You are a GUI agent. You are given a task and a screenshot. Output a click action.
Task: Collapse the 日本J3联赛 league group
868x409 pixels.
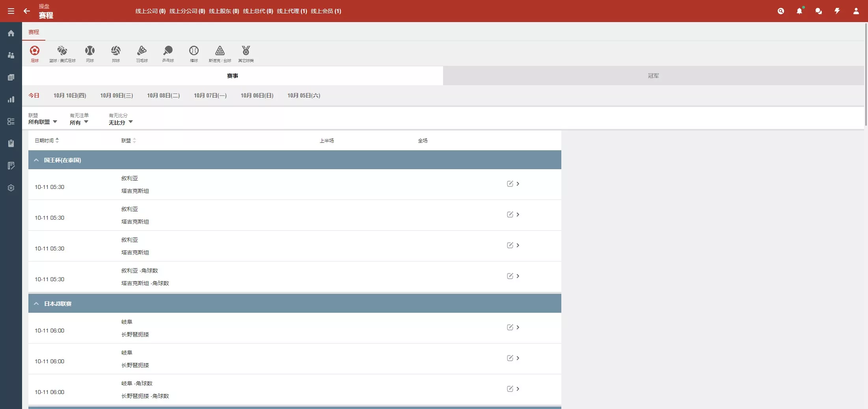click(x=36, y=304)
